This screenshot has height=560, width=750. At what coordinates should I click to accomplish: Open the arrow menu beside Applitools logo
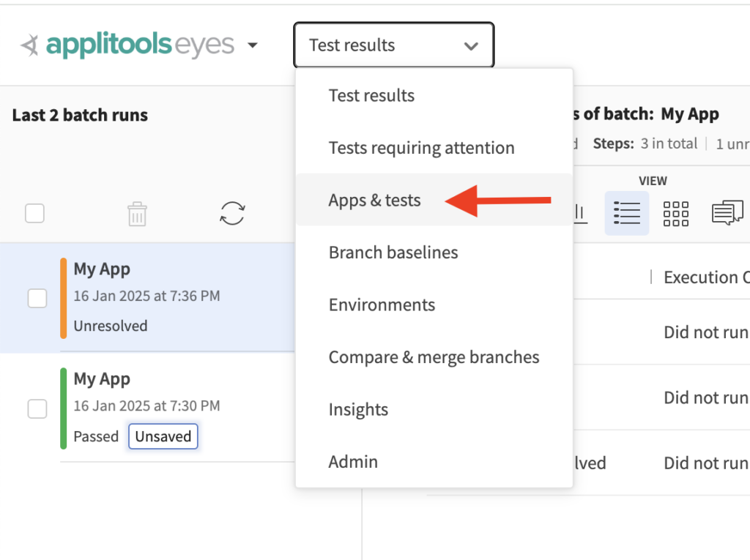point(252,45)
